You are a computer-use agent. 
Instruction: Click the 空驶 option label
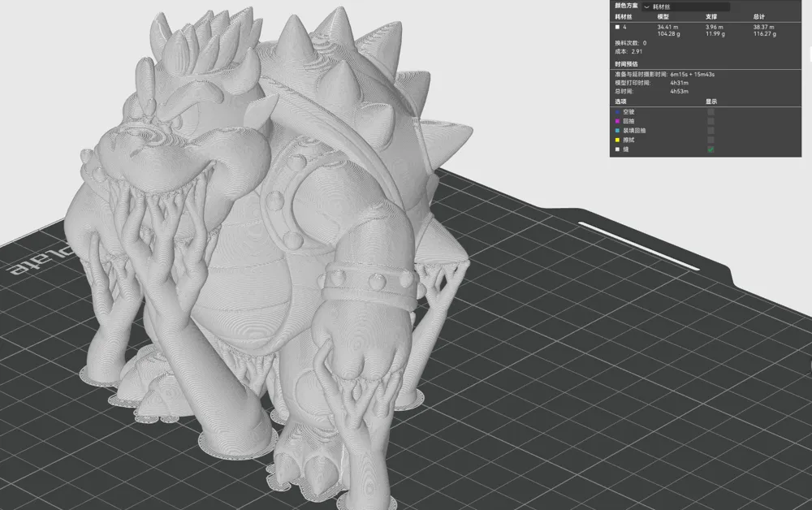[x=628, y=112]
